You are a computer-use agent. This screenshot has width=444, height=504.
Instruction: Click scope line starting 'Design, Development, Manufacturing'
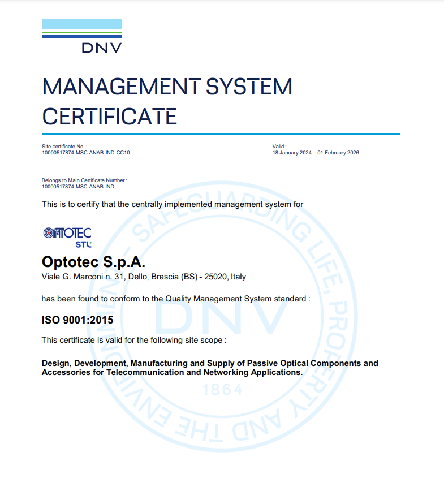tap(210, 363)
